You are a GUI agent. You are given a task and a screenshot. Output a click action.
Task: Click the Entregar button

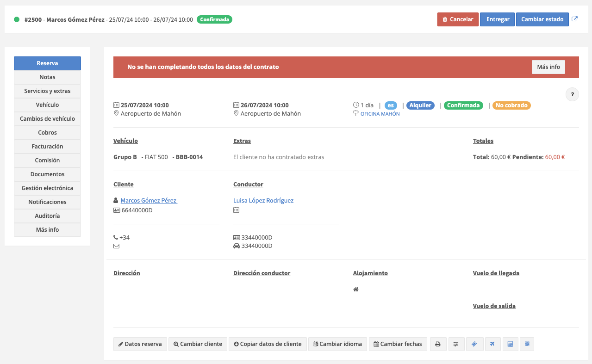tap(498, 19)
